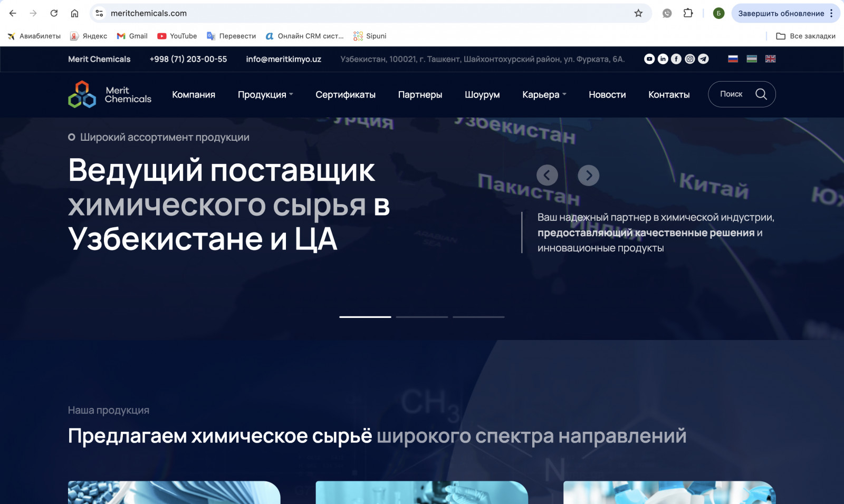Image resolution: width=844 pixels, height=504 pixels.
Task: Open the first product card with granules
Action: (174, 492)
